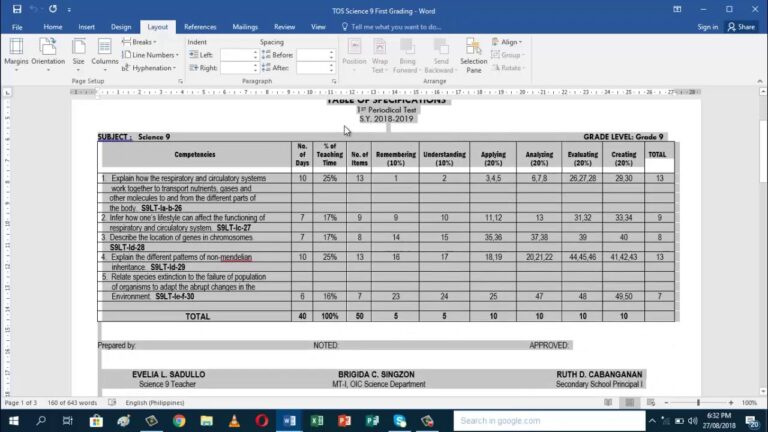The height and width of the screenshot is (432, 768).
Task: Click the Sign in link
Action: 707,27
